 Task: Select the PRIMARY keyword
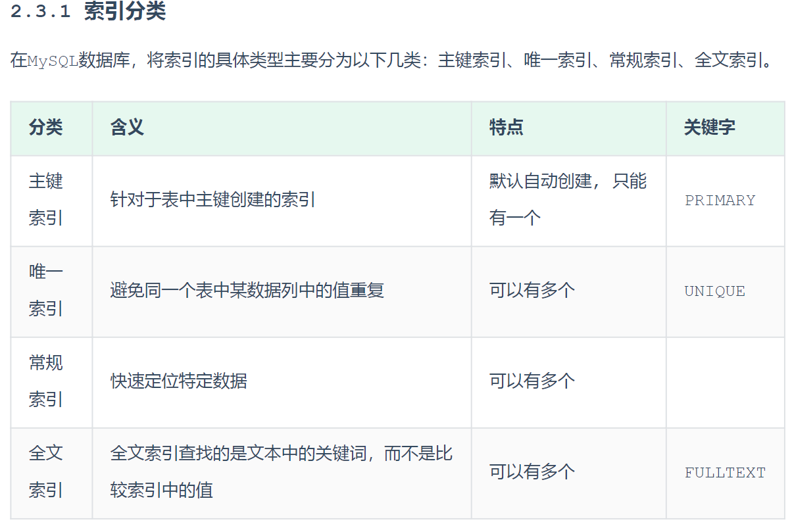(x=720, y=201)
